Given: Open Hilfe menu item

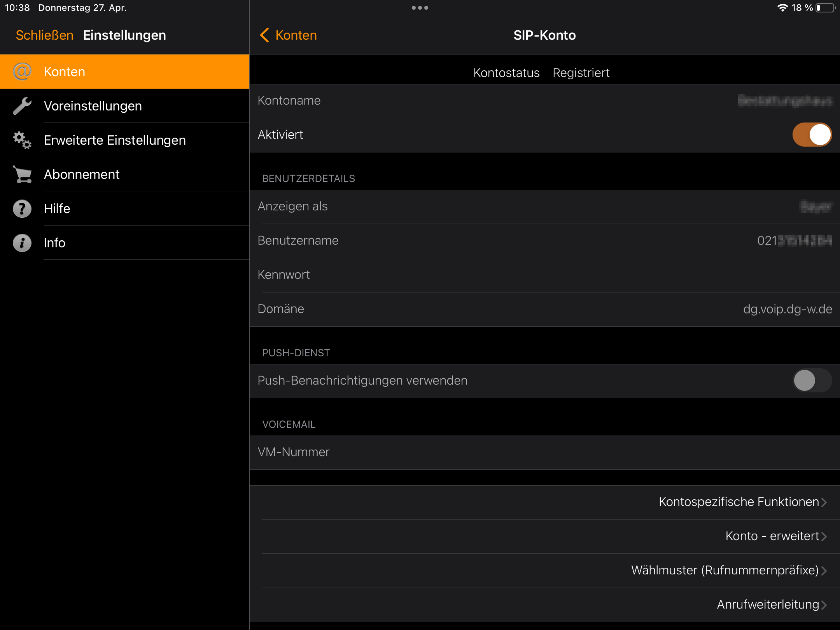Looking at the screenshot, I should point(124,208).
